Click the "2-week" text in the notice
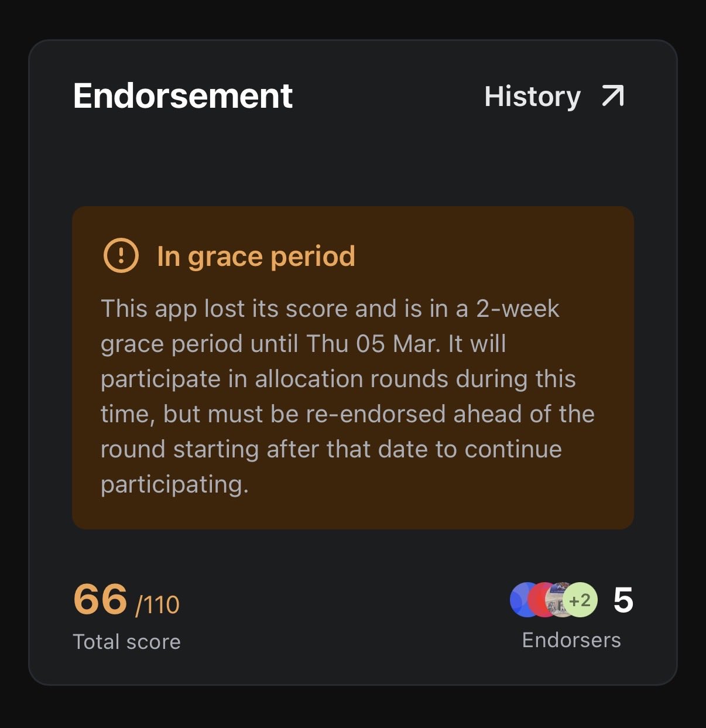 click(517, 309)
